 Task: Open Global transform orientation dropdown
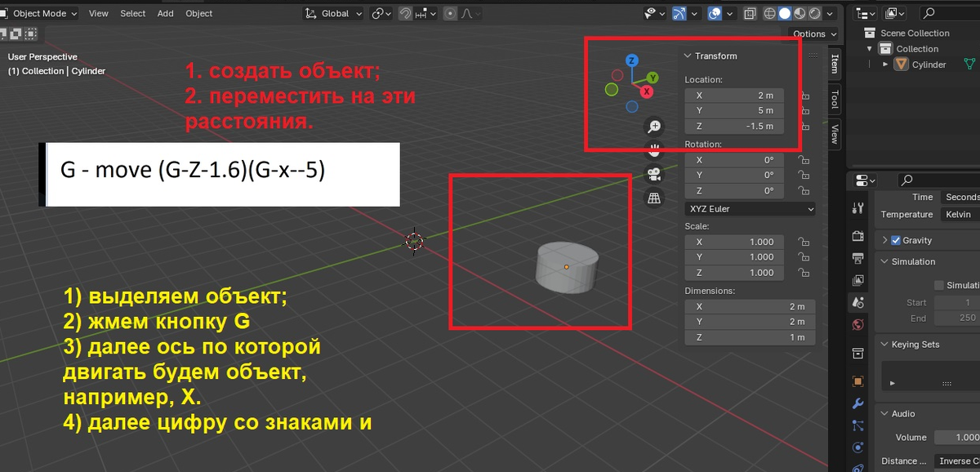click(x=334, y=13)
